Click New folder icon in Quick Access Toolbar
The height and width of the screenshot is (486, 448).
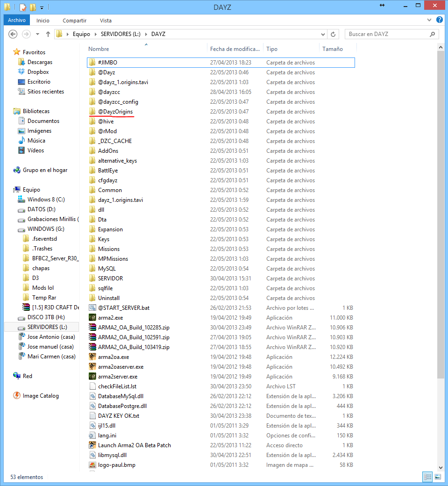[x=33, y=7]
